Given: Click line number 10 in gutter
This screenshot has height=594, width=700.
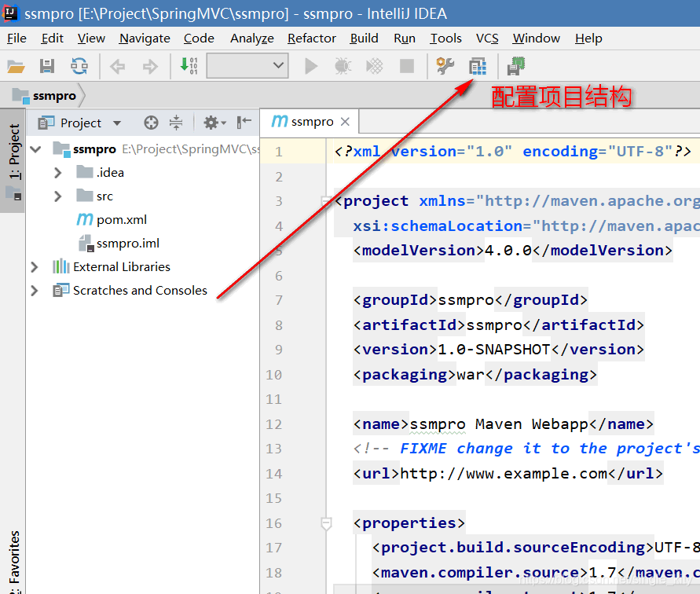Looking at the screenshot, I should [x=273, y=375].
